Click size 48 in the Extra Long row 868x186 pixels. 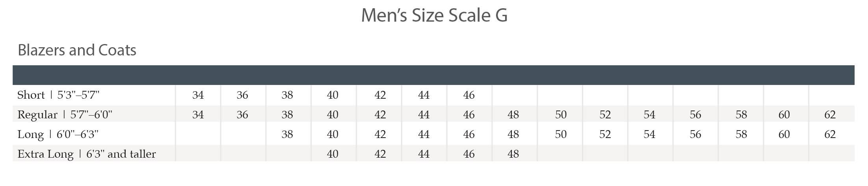coord(513,154)
